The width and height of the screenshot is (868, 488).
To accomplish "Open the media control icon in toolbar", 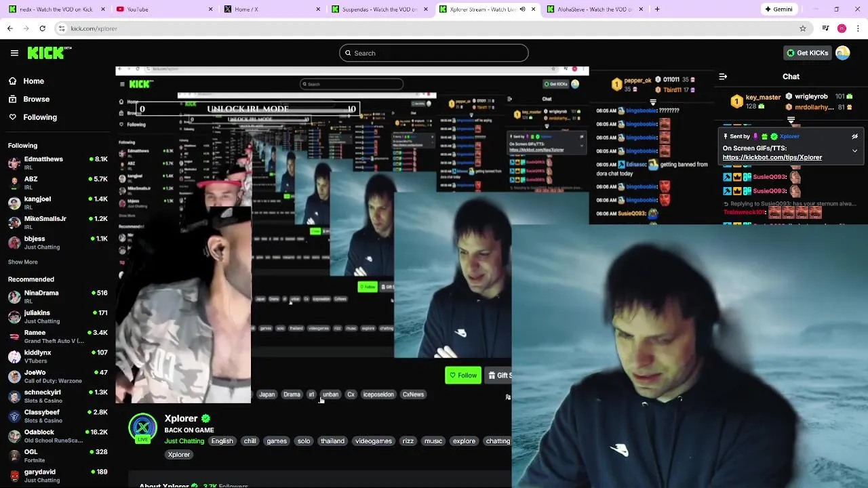I will pyautogui.click(x=825, y=28).
